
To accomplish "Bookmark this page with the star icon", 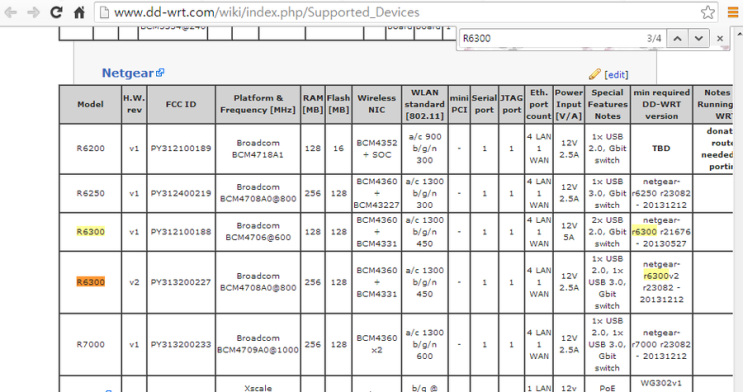I will point(708,12).
